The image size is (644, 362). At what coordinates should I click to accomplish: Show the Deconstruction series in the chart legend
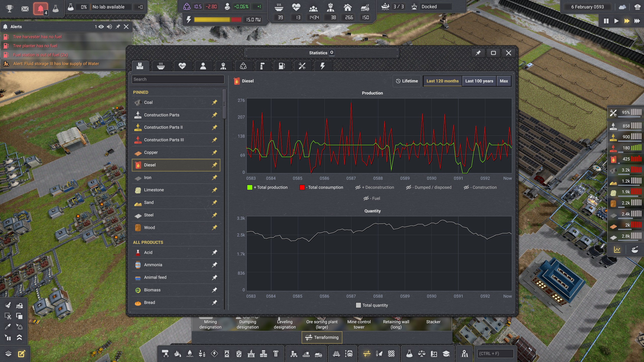coord(358,187)
